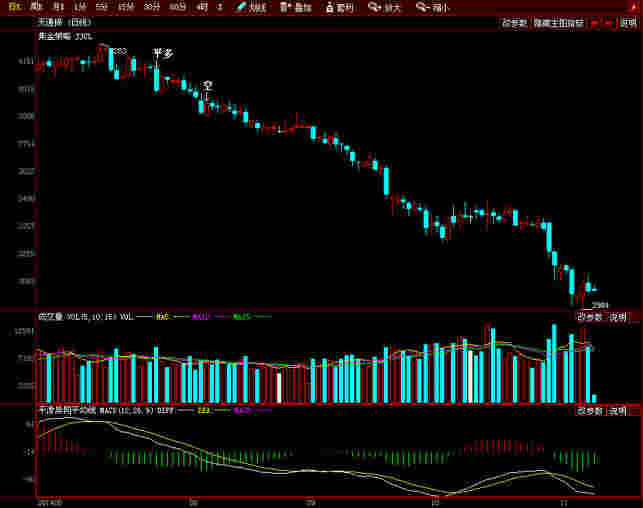Image resolution: width=643 pixels, height=508 pixels.
Task: Switch to the 周线 weekly period tab
Action: (36, 7)
